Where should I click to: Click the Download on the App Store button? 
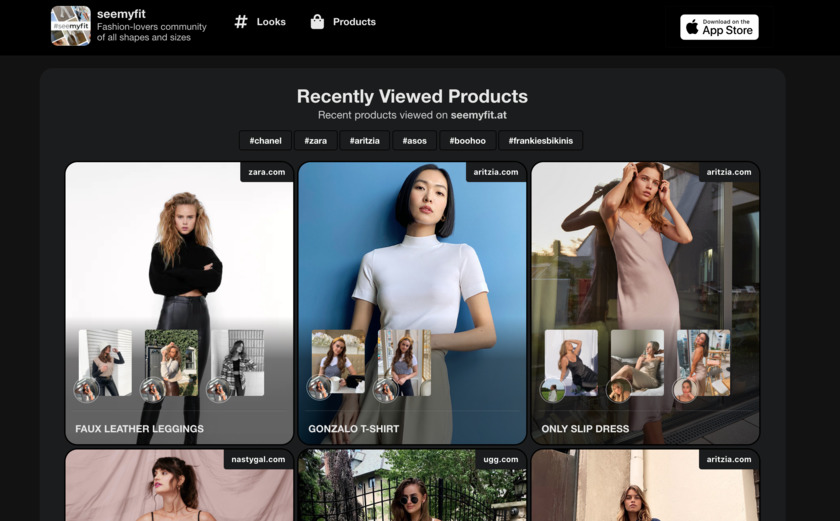(x=719, y=27)
